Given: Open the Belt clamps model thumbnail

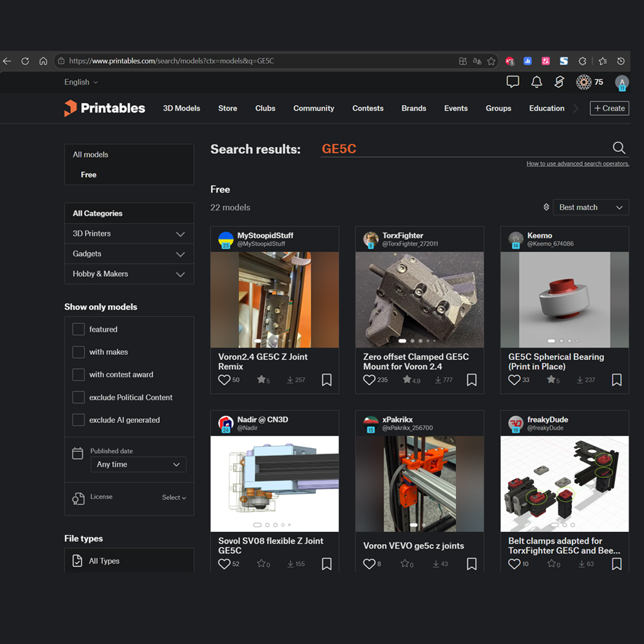Looking at the screenshot, I should (564, 484).
